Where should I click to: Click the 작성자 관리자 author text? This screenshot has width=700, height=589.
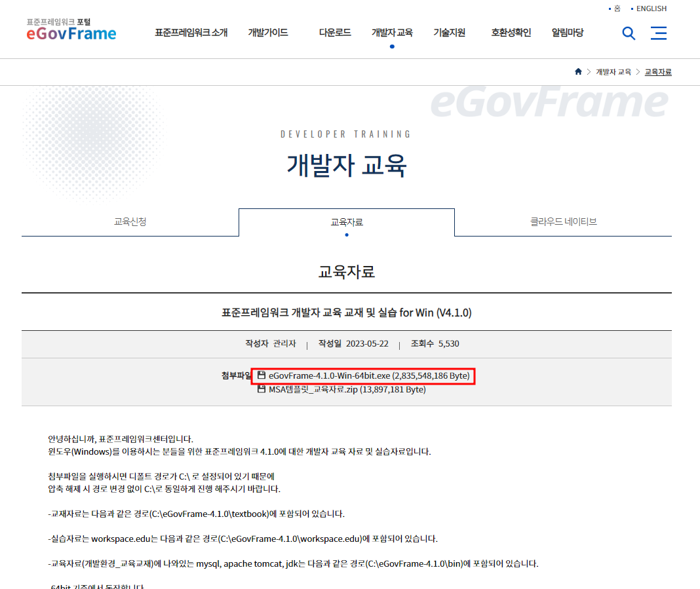click(271, 343)
